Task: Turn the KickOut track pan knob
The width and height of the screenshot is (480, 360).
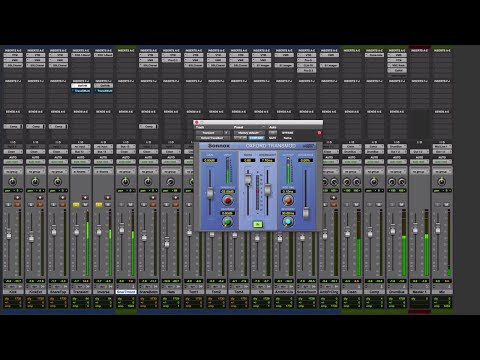Action: pos(35,182)
